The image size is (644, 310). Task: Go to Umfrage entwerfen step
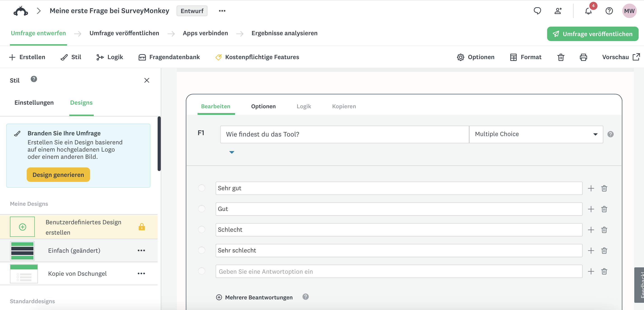(38, 33)
